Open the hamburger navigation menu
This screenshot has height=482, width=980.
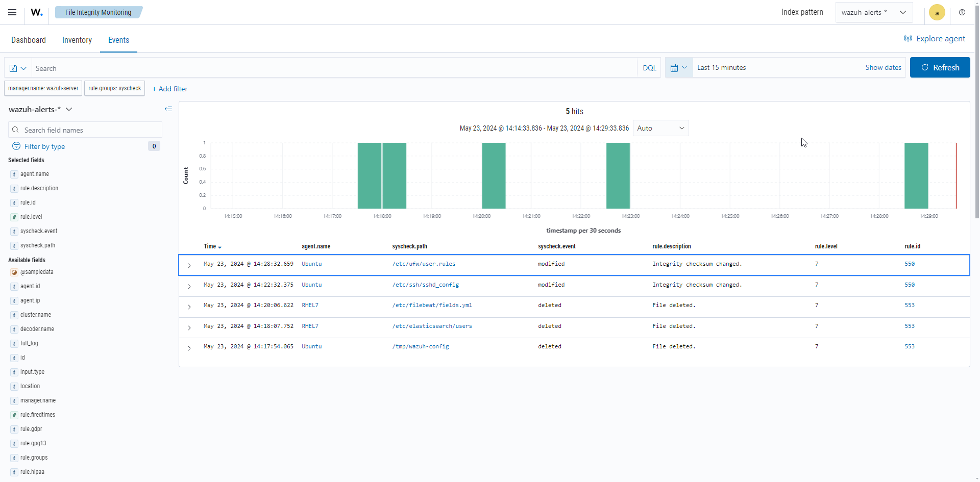(12, 12)
